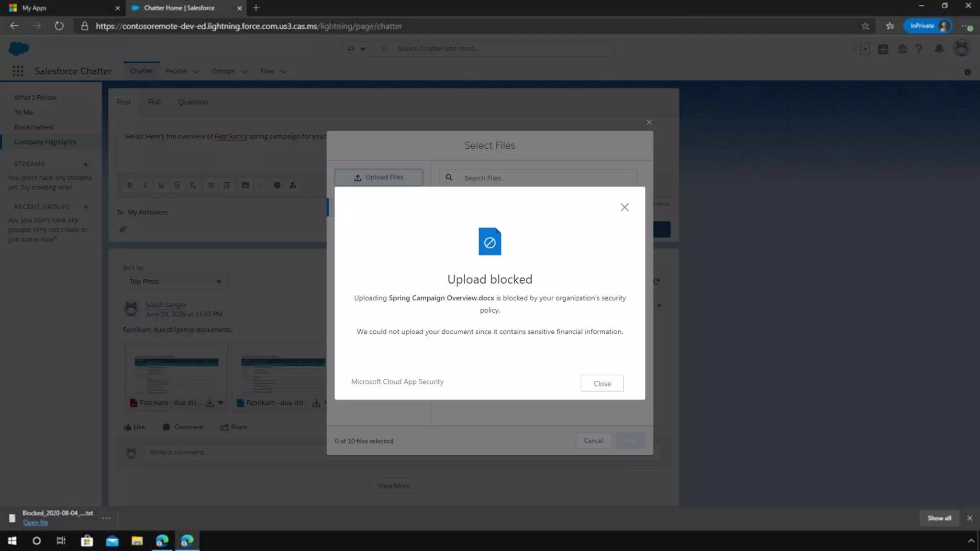Image resolution: width=980 pixels, height=551 pixels.
Task: Cancel the Select Files dialog
Action: point(593,441)
